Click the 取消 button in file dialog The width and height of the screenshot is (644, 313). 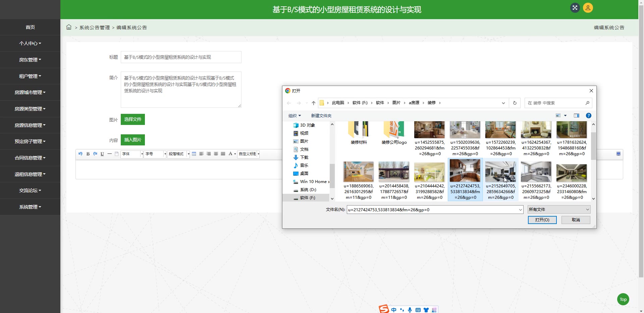click(576, 220)
